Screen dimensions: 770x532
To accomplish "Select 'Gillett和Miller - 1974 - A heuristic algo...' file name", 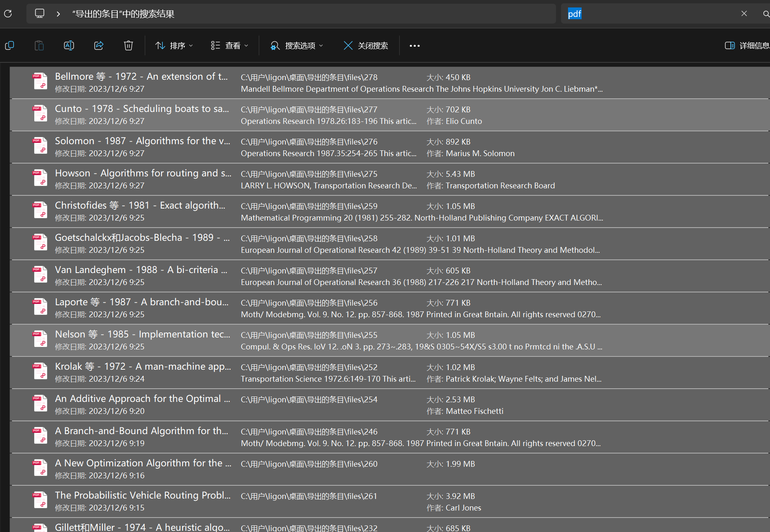I will [x=142, y=527].
